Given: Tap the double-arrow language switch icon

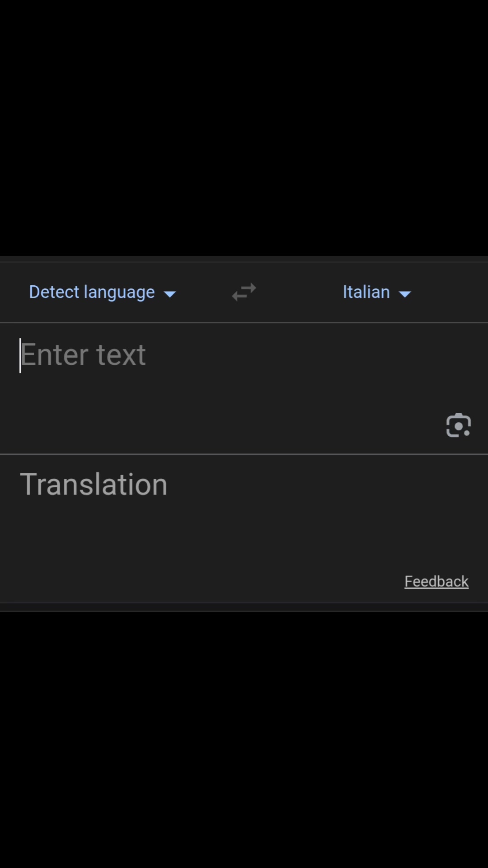Looking at the screenshot, I should (x=244, y=292).
